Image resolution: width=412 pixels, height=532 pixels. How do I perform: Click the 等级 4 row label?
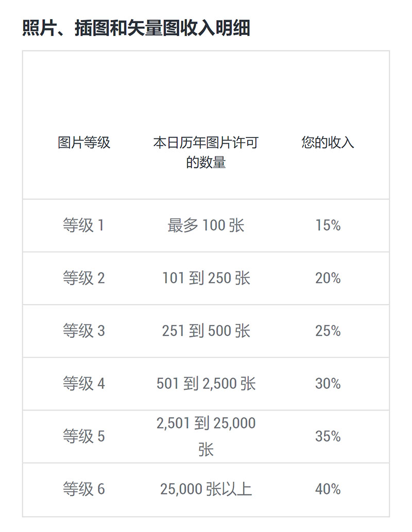pyautogui.click(x=83, y=384)
